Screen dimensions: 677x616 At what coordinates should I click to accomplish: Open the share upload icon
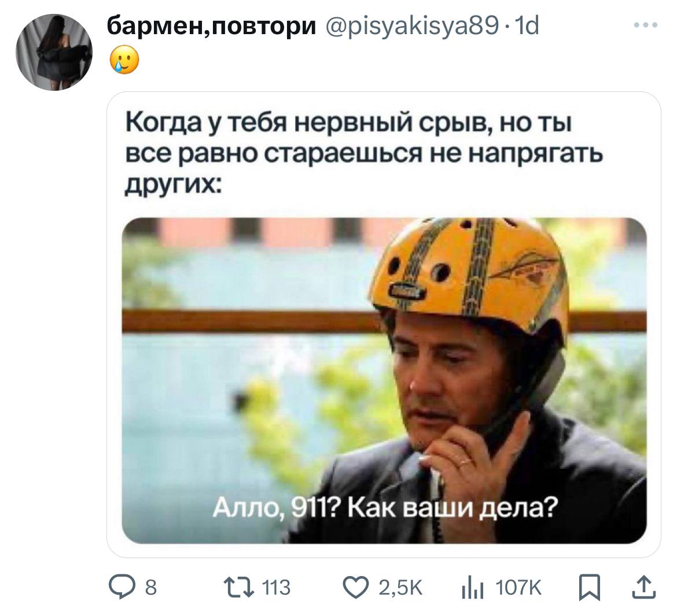point(644,588)
